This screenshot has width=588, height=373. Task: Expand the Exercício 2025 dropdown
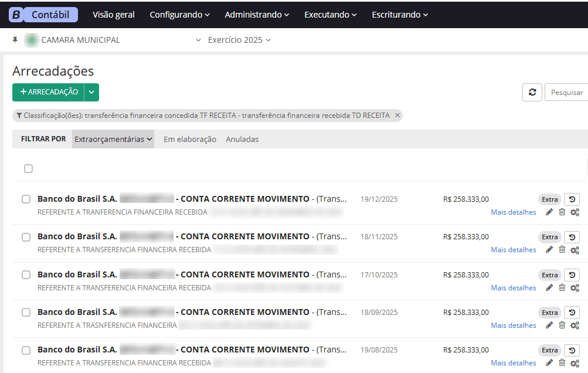click(x=239, y=40)
